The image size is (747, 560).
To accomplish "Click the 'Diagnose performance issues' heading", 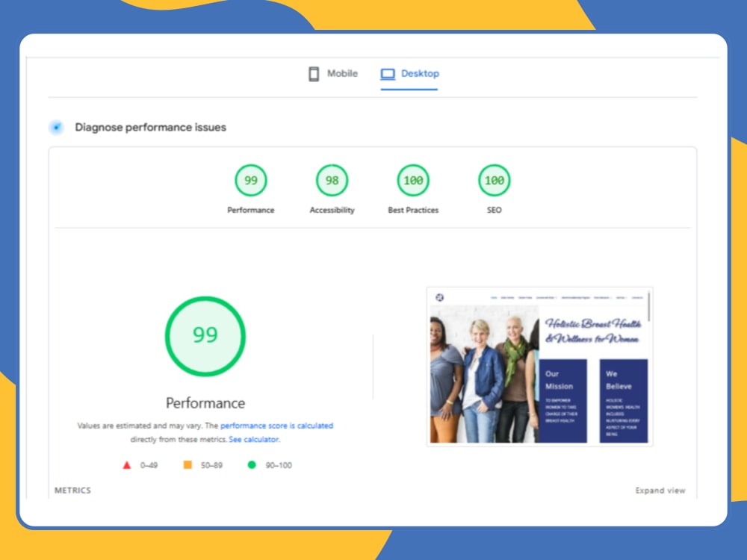I will (151, 127).
